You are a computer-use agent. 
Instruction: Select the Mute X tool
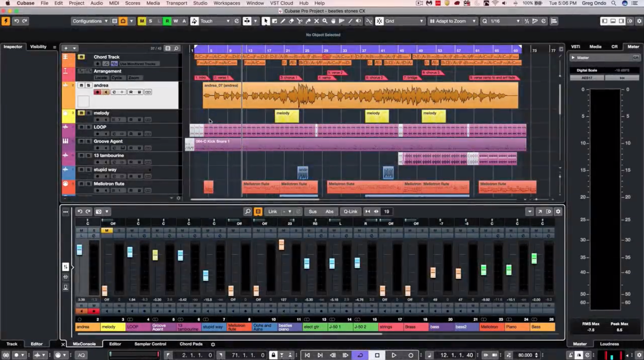pos(316,21)
